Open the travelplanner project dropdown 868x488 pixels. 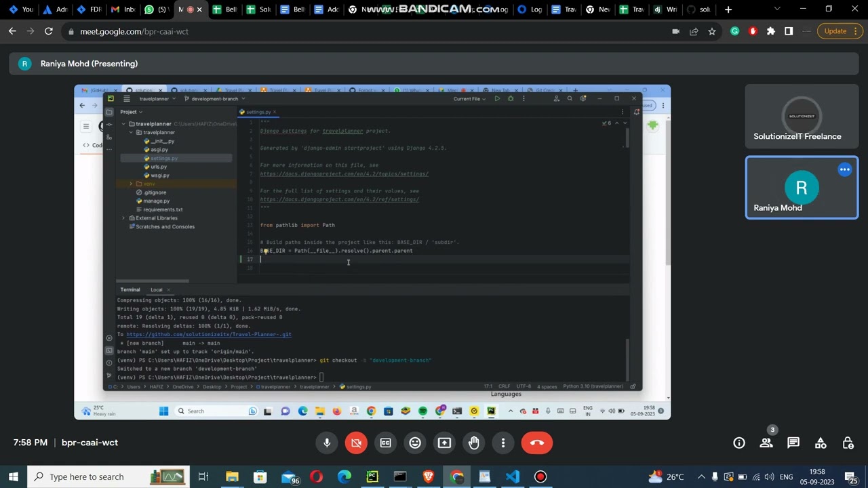tap(157, 99)
